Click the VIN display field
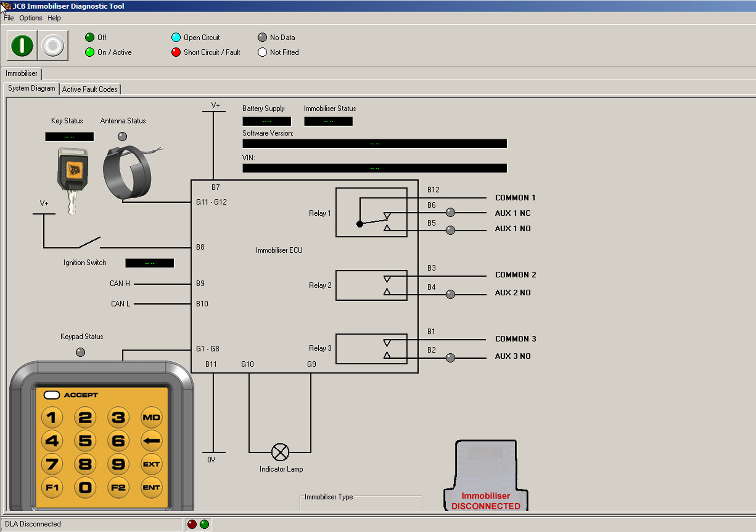 tap(375, 168)
